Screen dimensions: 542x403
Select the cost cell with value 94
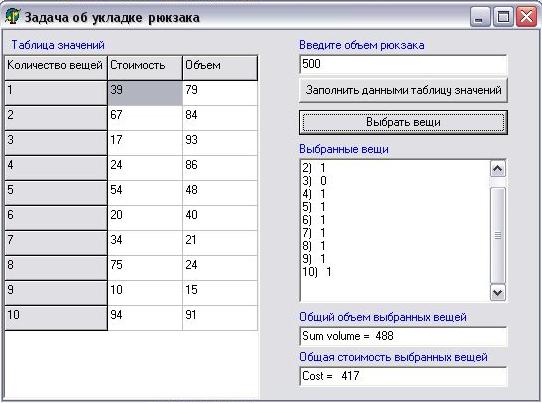point(145,318)
